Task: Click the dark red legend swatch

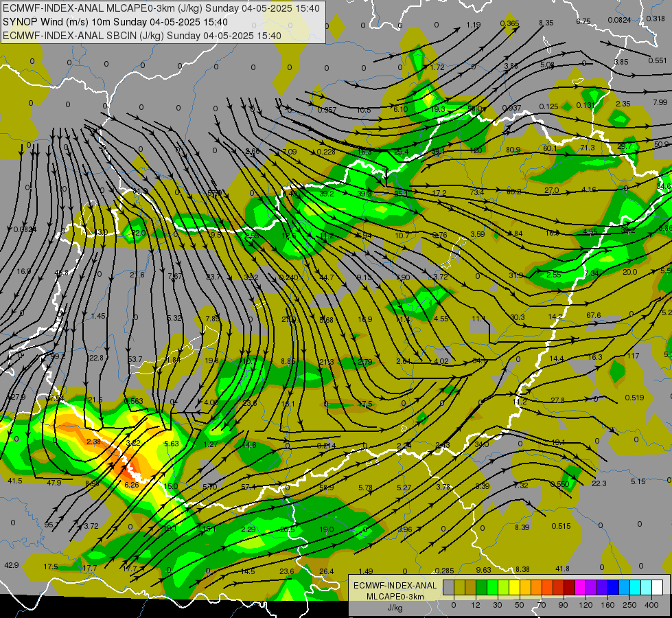Action: 570,587
